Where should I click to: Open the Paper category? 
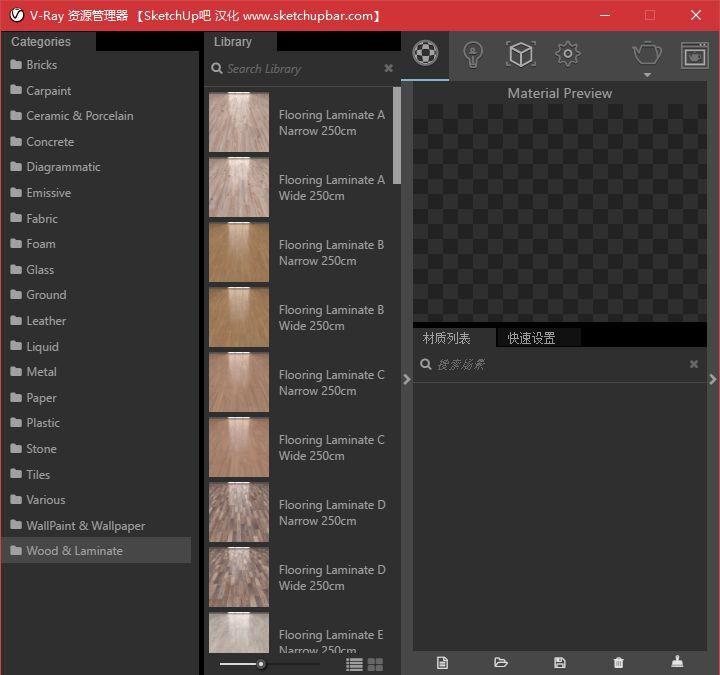click(34, 397)
